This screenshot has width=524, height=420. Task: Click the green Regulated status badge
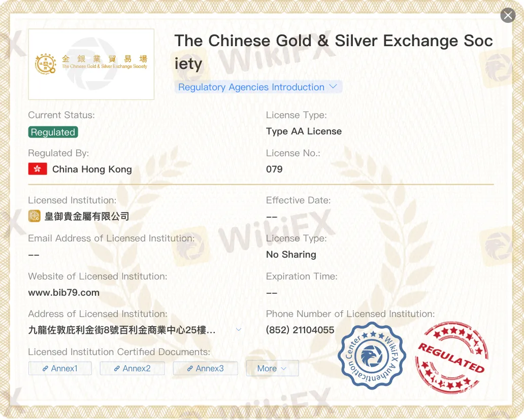pos(53,132)
